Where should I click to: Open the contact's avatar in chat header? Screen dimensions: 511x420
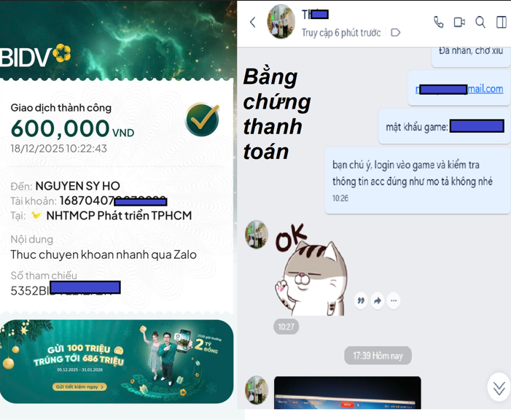(281, 22)
